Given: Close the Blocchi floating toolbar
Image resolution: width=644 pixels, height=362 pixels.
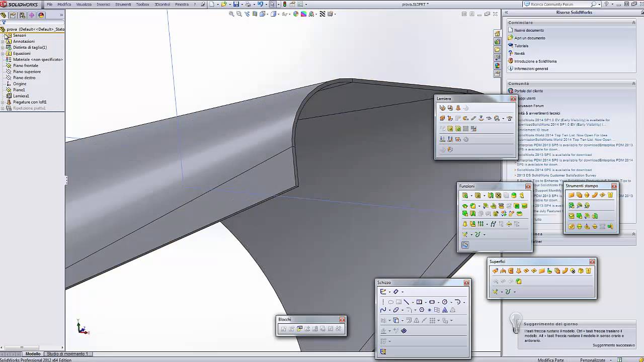Looking at the screenshot, I should point(342,319).
